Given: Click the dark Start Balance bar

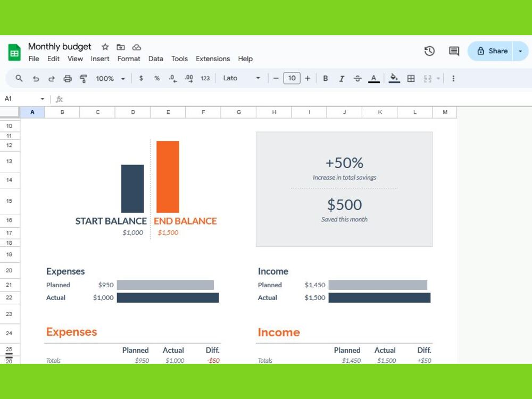Looking at the screenshot, I should pyautogui.click(x=132, y=189).
